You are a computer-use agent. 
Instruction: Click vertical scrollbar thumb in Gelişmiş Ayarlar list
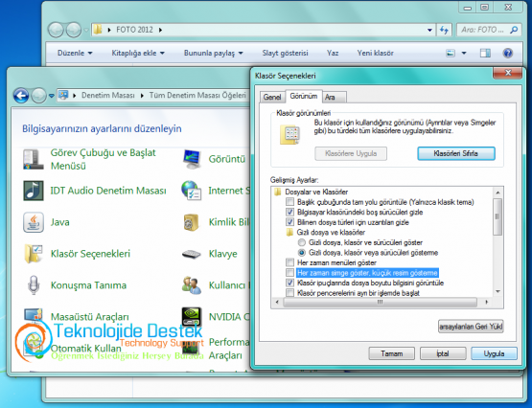(x=497, y=216)
